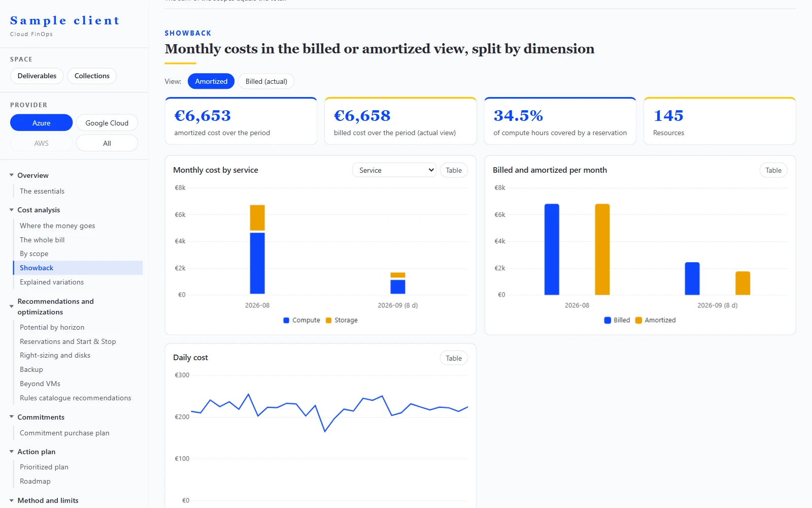Open the By scope page
Screen dimensions: 812x508
pyautogui.click(x=34, y=253)
